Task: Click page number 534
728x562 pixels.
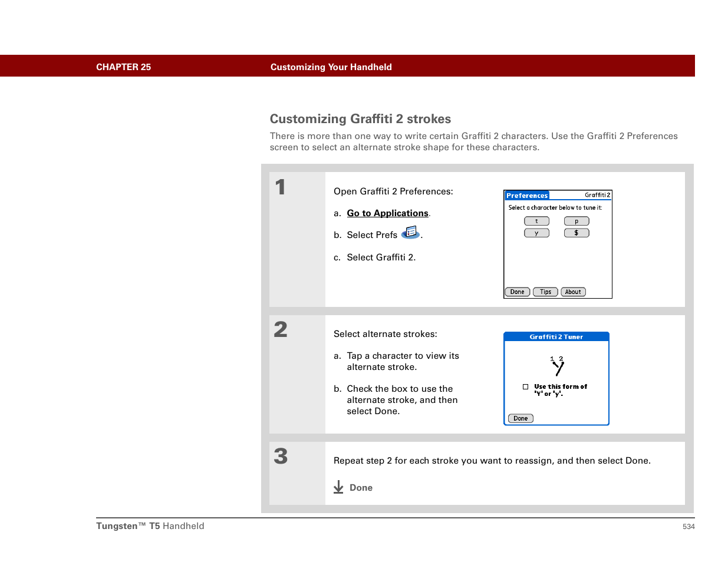Action: pyautogui.click(x=689, y=527)
